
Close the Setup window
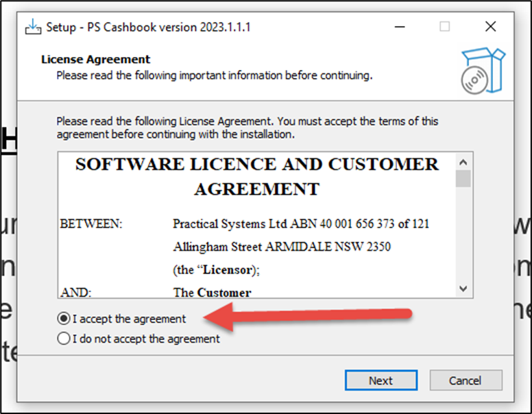pyautogui.click(x=490, y=27)
